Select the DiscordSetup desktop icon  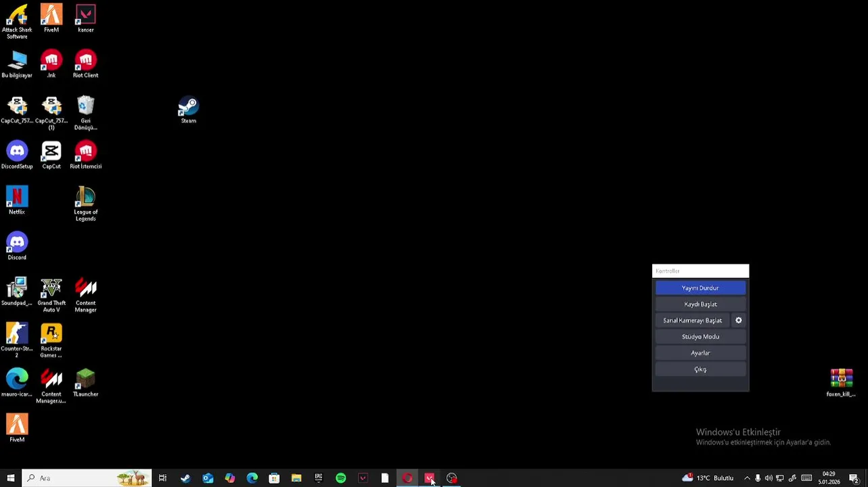coord(17,155)
